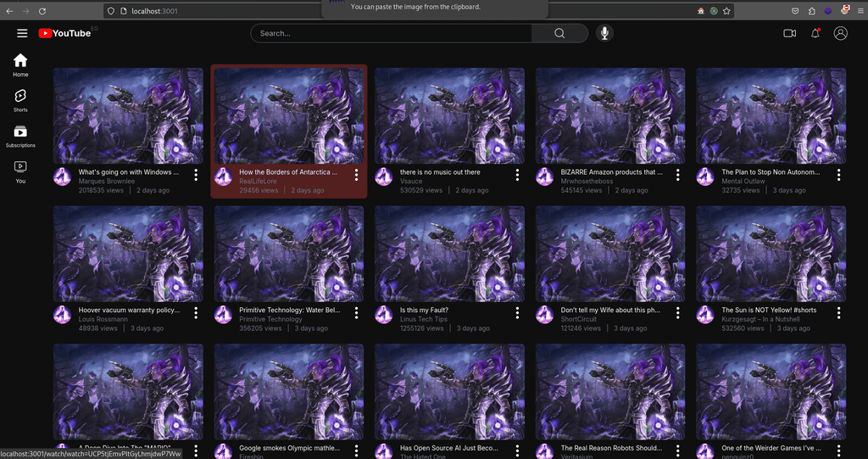The image size is (868, 459).
Task: Click title 'Google smokes Olympic mathle...'
Action: [290, 448]
